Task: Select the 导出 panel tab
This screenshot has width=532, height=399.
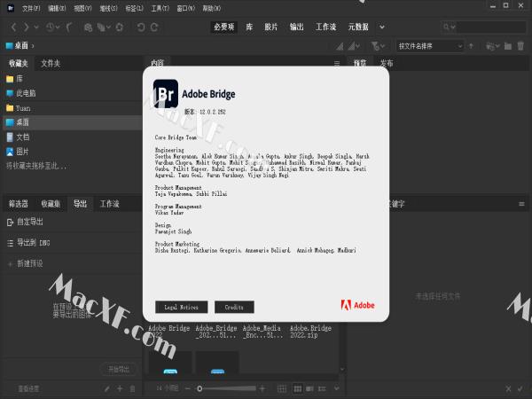Action: pyautogui.click(x=80, y=204)
